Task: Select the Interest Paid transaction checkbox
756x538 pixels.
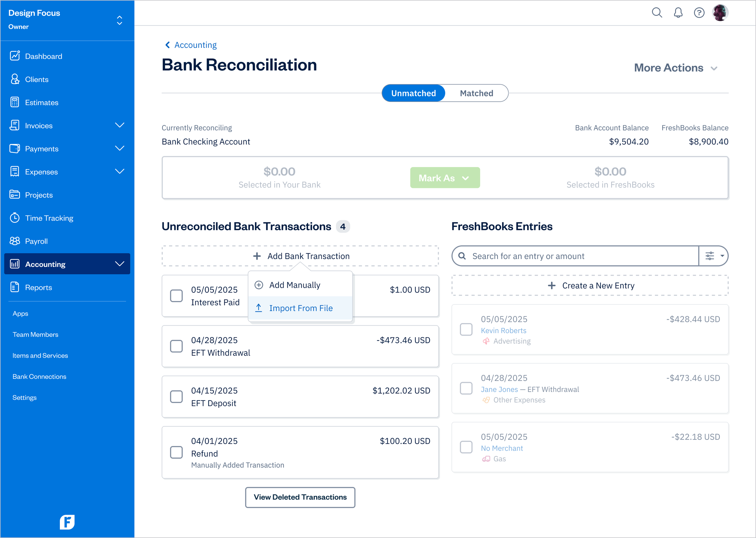Action: tap(176, 296)
